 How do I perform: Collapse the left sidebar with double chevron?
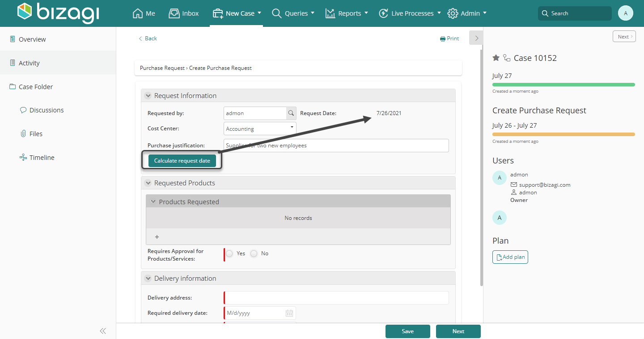(x=103, y=331)
